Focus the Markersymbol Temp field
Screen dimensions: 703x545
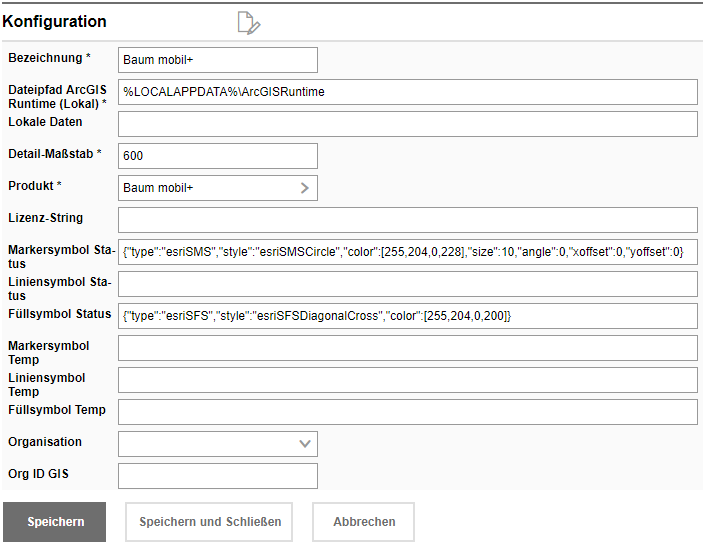point(407,348)
